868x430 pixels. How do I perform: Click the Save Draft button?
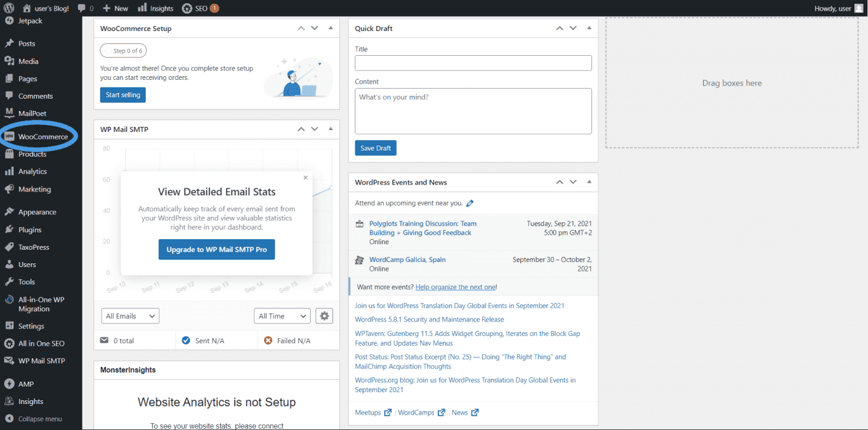tap(376, 148)
